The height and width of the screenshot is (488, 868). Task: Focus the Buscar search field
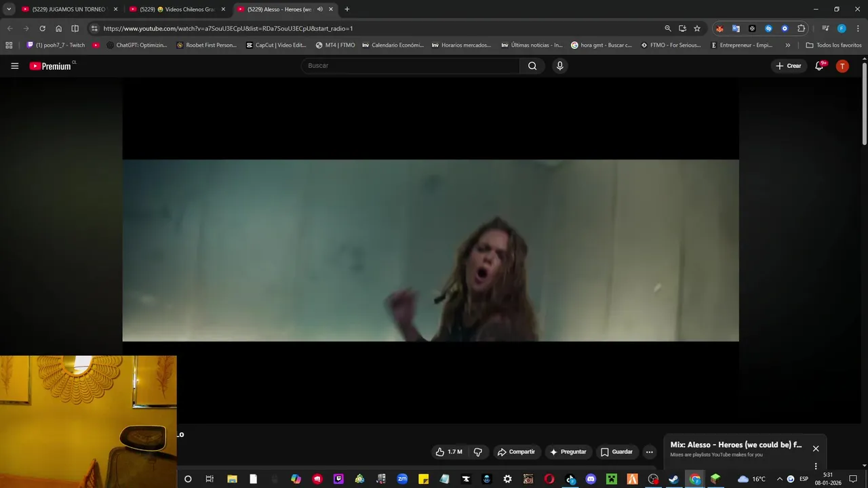point(411,66)
